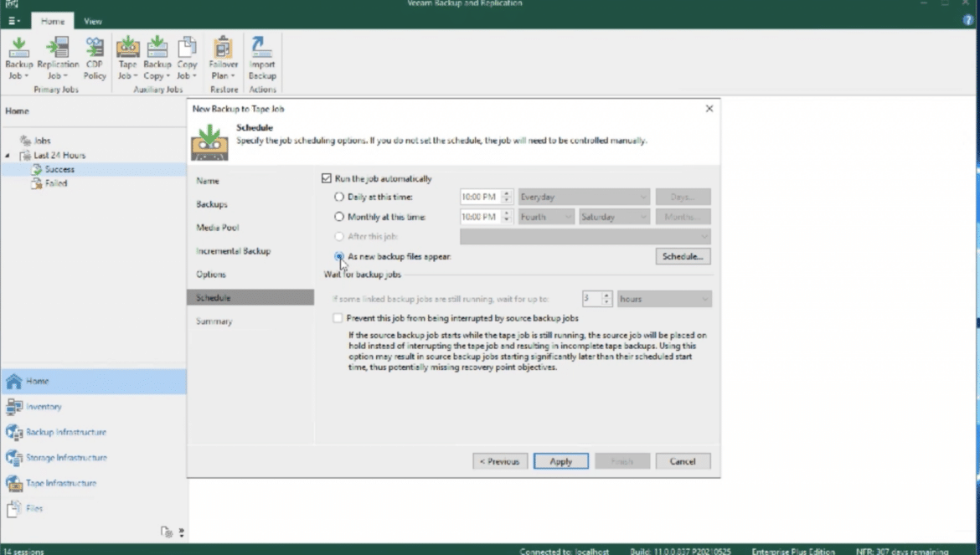Select Last 24 Hours tree node

click(59, 155)
